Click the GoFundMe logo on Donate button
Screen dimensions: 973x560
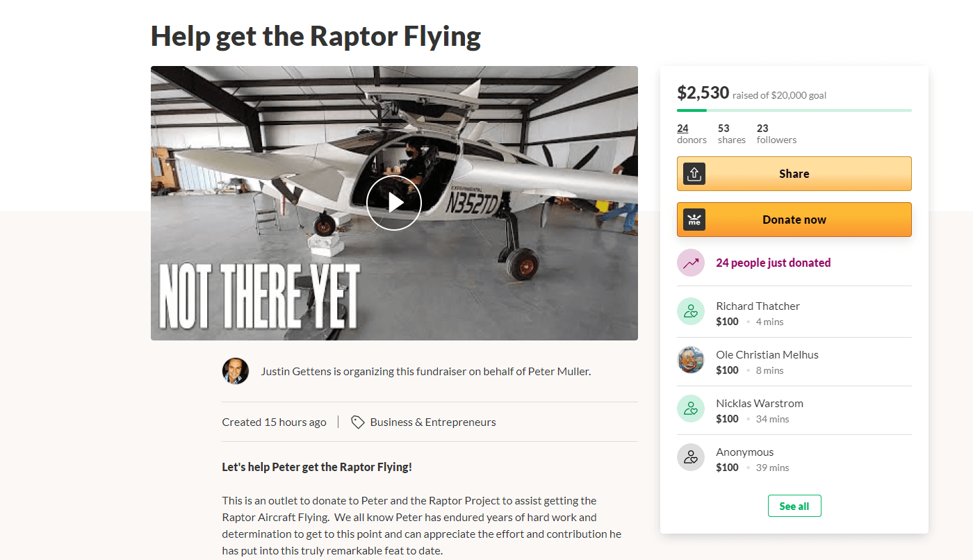(x=694, y=220)
